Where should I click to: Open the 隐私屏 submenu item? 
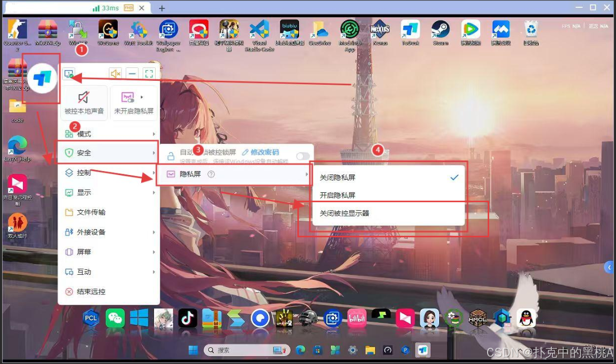[234, 174]
